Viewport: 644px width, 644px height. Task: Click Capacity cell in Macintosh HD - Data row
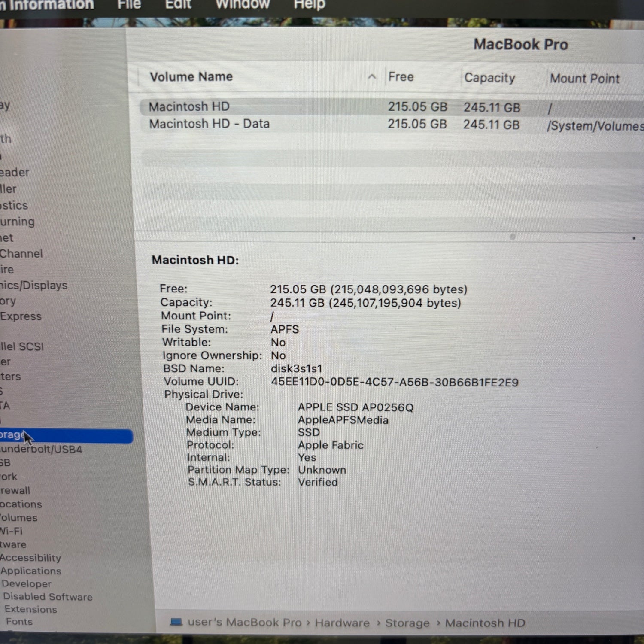coord(491,125)
